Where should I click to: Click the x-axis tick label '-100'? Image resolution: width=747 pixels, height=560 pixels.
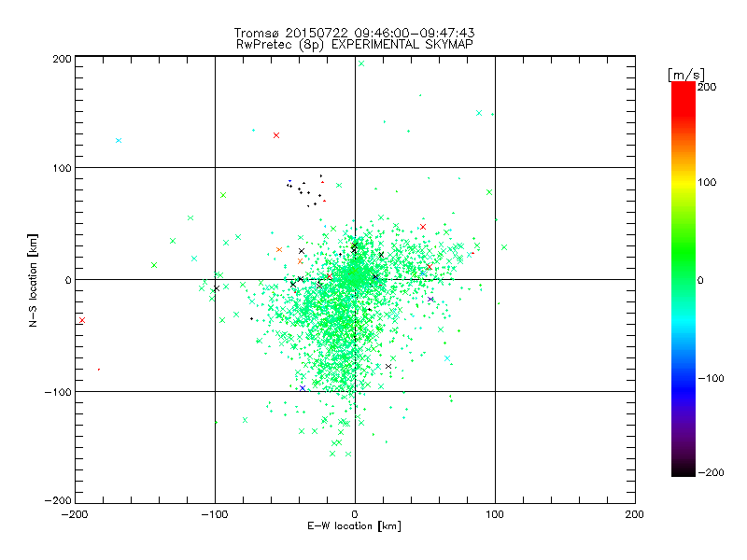pos(215,515)
